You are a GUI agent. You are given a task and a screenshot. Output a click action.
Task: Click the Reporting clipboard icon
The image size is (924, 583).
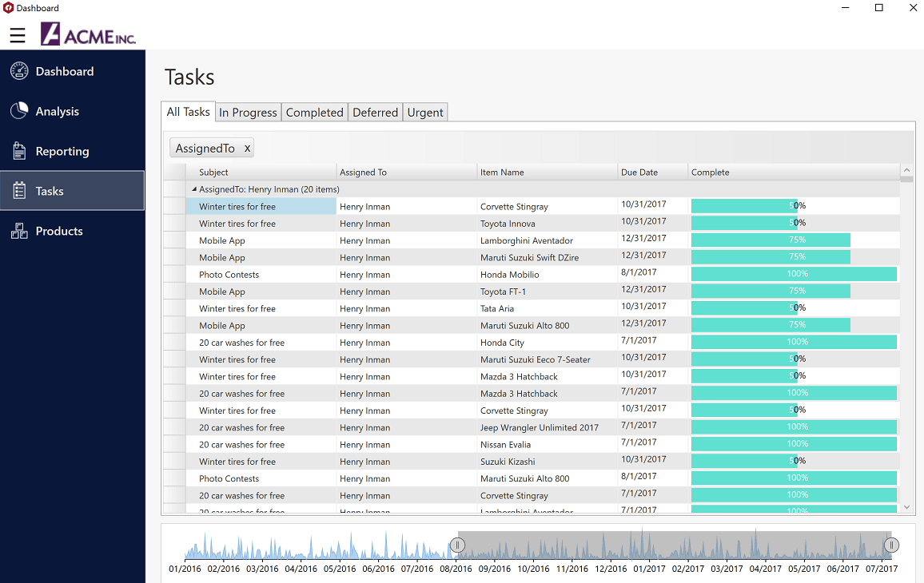click(x=19, y=151)
